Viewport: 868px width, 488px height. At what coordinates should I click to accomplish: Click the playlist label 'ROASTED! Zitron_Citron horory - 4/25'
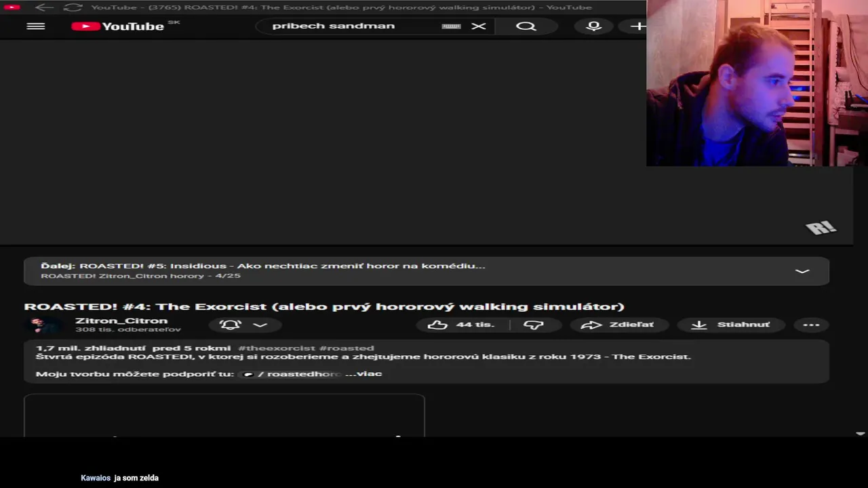tap(140, 276)
